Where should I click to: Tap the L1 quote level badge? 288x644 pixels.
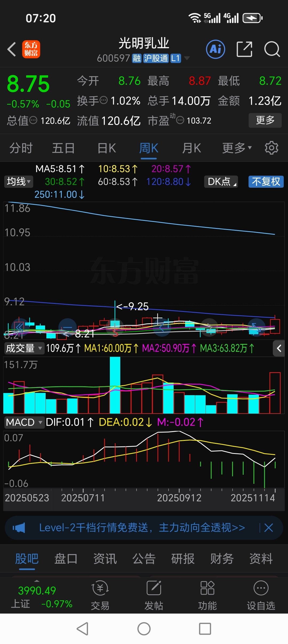(x=175, y=58)
